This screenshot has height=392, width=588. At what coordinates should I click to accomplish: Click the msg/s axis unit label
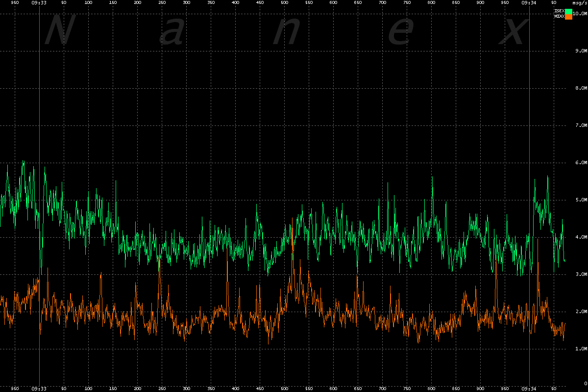pos(580,3)
